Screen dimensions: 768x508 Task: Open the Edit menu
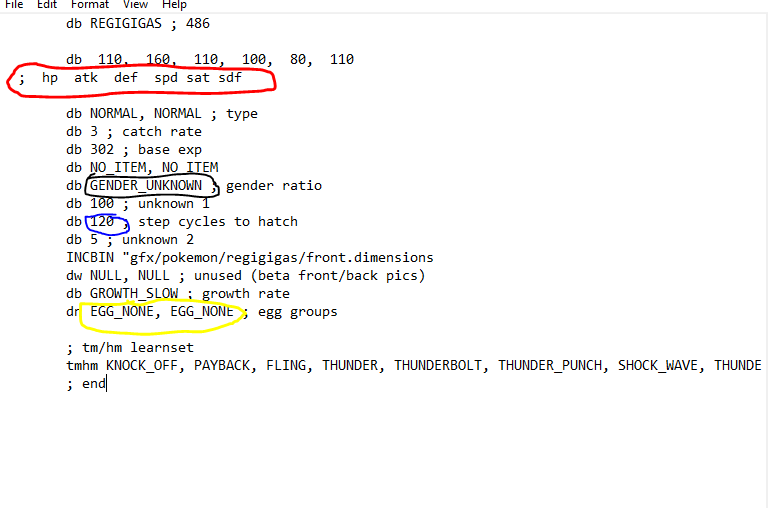pyautogui.click(x=47, y=4)
